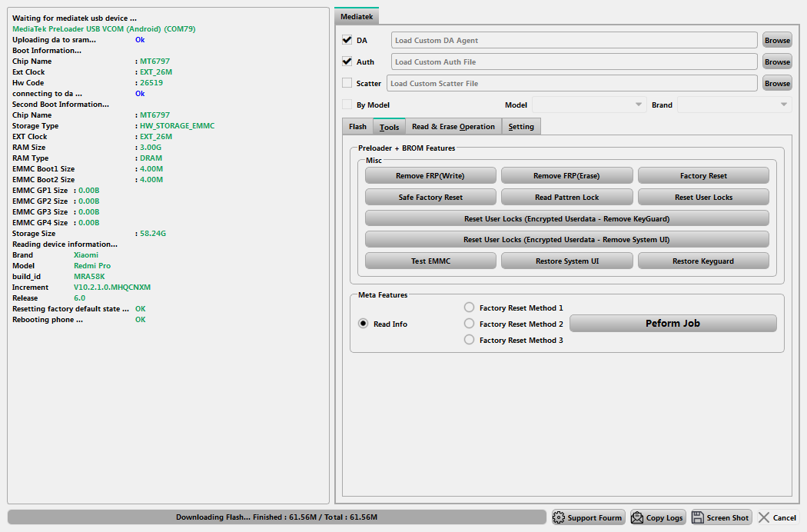Select the Mediatek top tab
This screenshot has height=532, width=807.
[x=357, y=16]
